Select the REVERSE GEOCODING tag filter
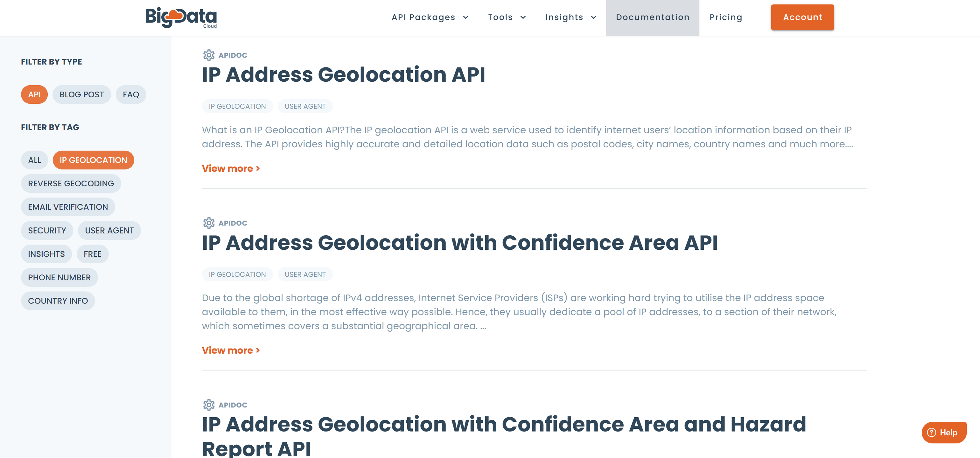The height and width of the screenshot is (458, 980). coord(71,184)
